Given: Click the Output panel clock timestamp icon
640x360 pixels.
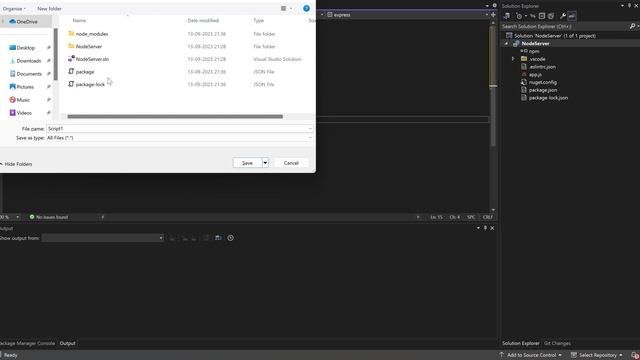Looking at the screenshot, I should 231,238.
